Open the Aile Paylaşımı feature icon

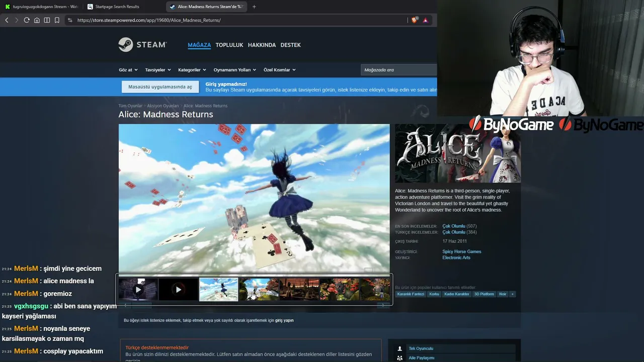[x=400, y=358]
